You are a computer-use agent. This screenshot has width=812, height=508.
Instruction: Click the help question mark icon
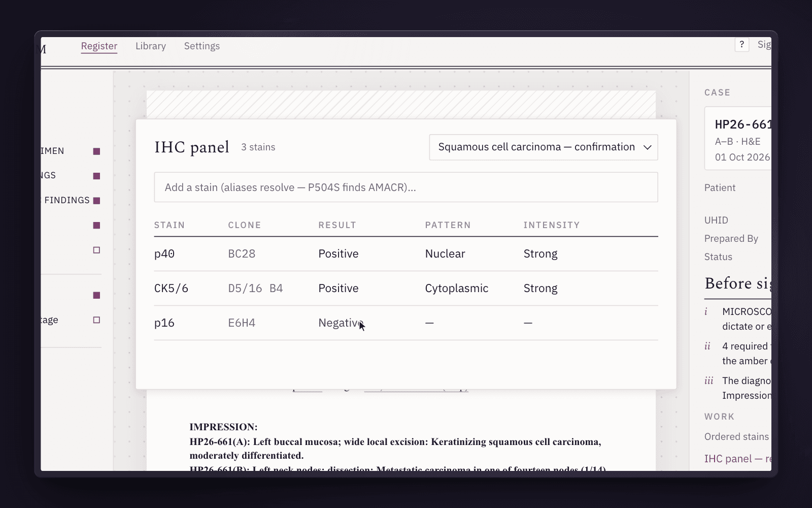coord(741,45)
